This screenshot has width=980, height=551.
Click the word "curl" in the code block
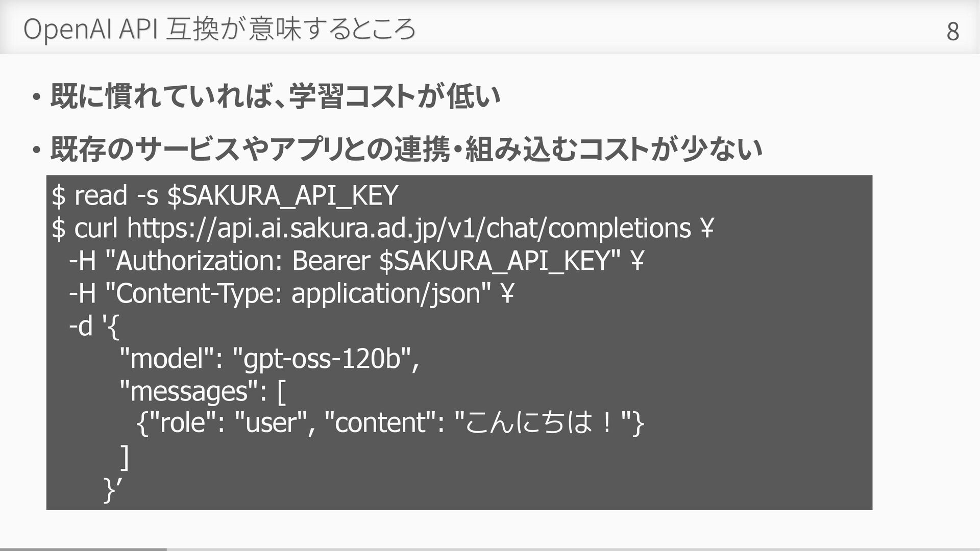pyautogui.click(x=96, y=228)
